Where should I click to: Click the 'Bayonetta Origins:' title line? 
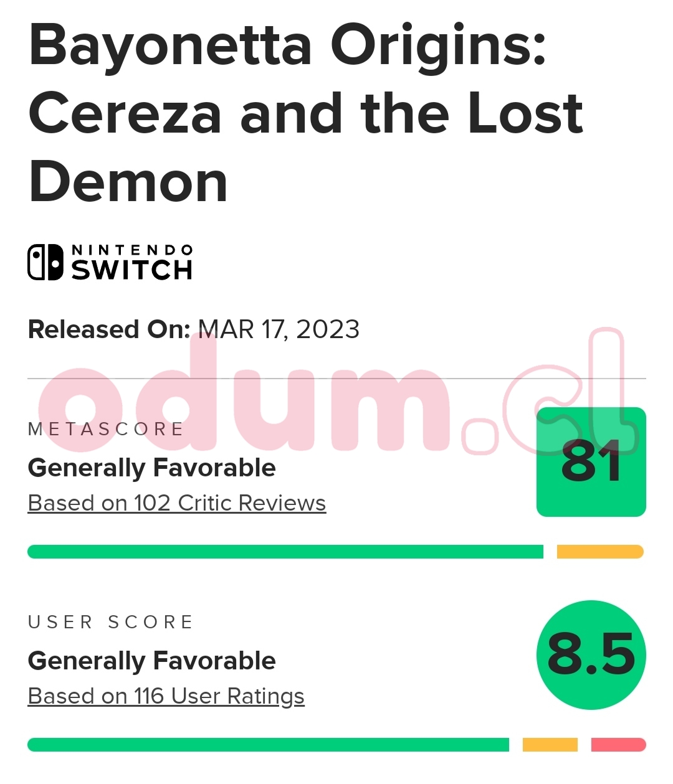click(288, 45)
